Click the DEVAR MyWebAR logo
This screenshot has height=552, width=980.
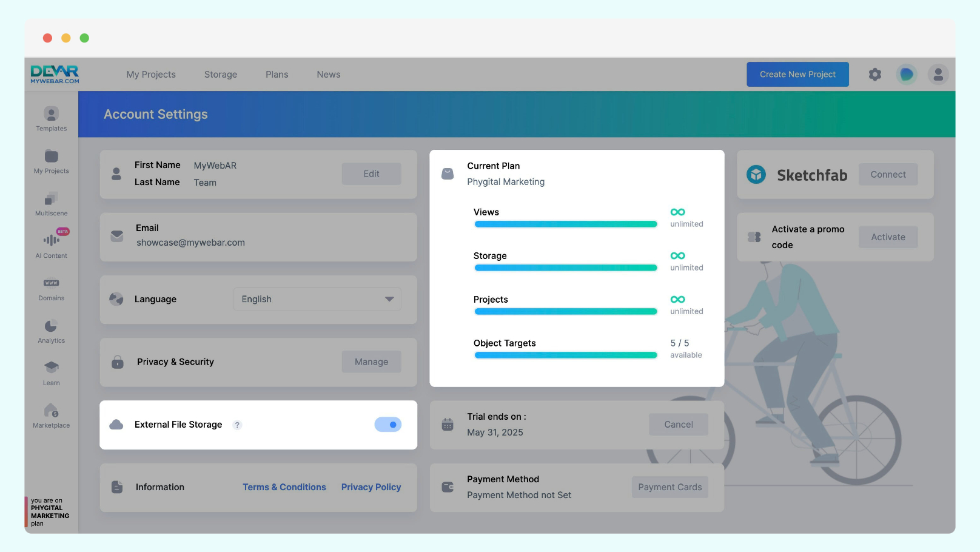click(x=55, y=74)
